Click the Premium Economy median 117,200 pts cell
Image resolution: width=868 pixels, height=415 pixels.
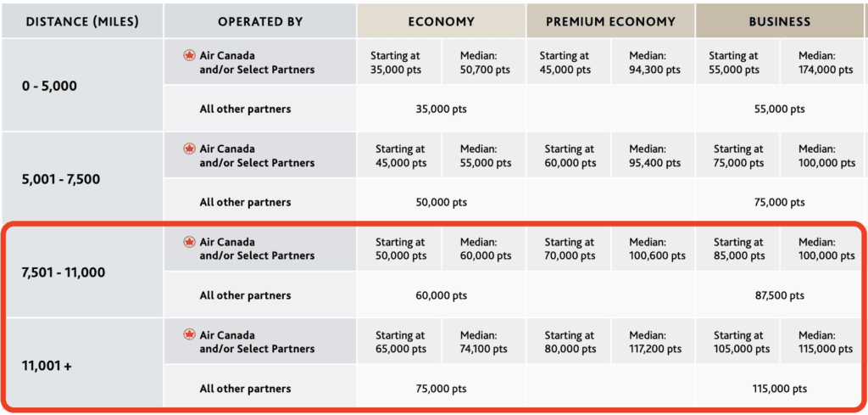(x=653, y=342)
